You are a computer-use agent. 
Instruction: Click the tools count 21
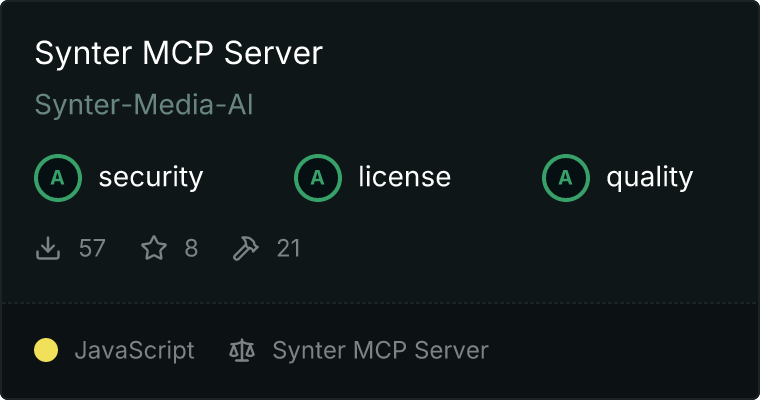(288, 248)
